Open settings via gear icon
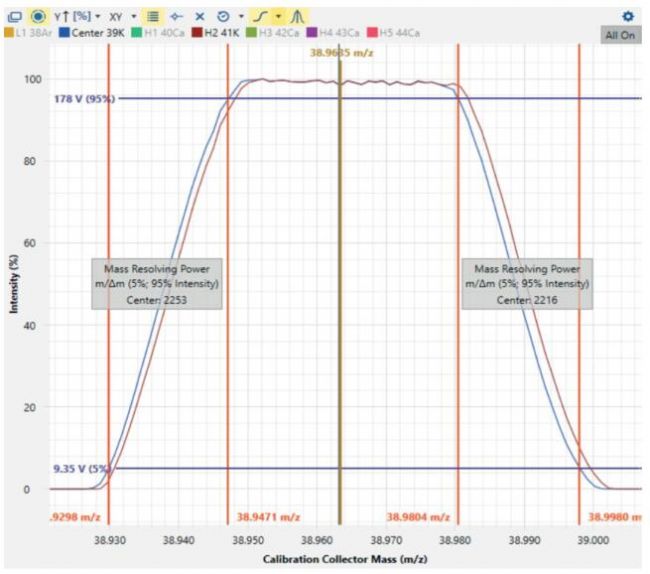 point(628,16)
